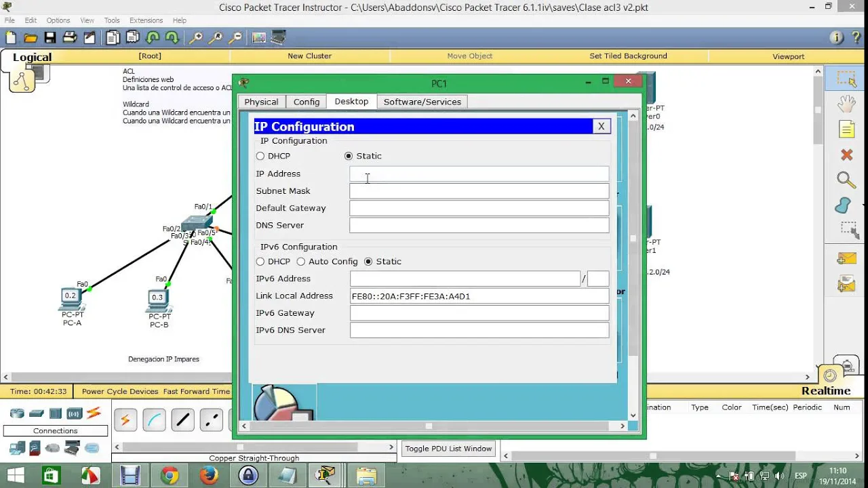868x488 pixels.
Task: Select the Wireless Devices category
Action: (75, 413)
